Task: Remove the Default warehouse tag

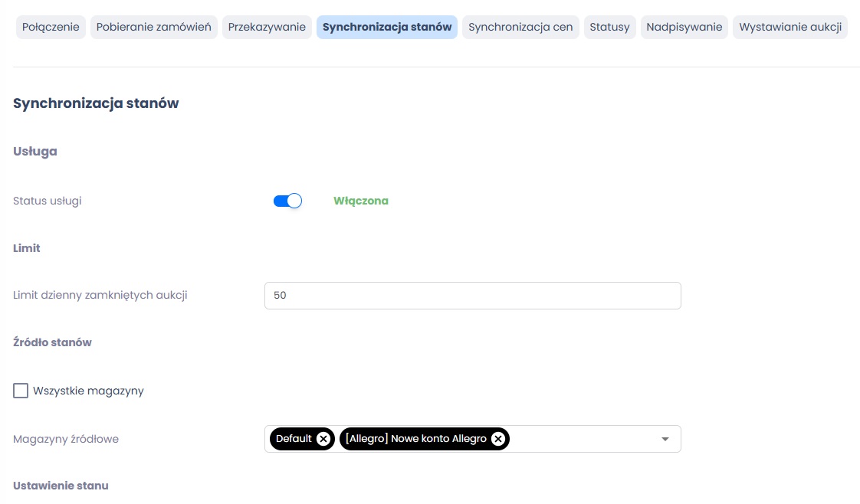Action: point(323,439)
